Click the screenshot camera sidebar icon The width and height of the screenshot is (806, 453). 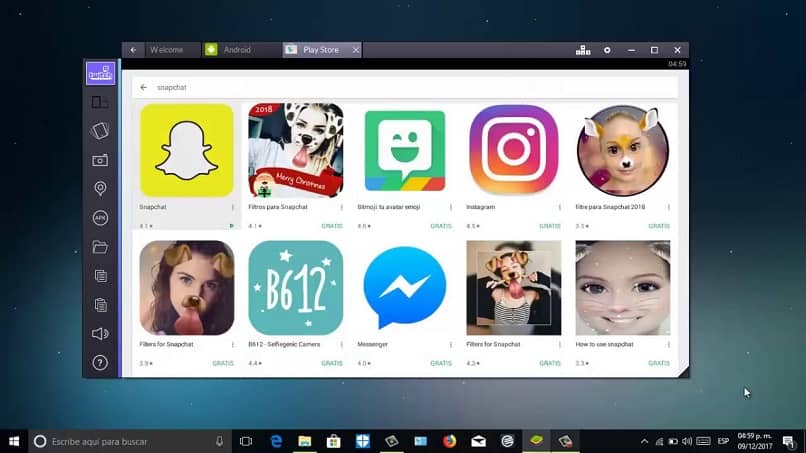[x=100, y=160]
